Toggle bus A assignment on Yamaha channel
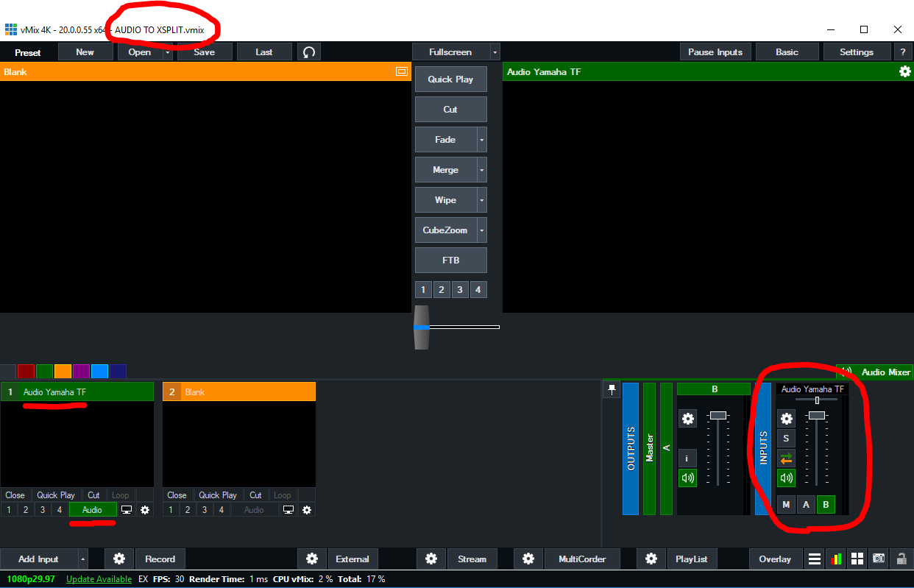Image resolution: width=914 pixels, height=588 pixels. click(x=806, y=504)
